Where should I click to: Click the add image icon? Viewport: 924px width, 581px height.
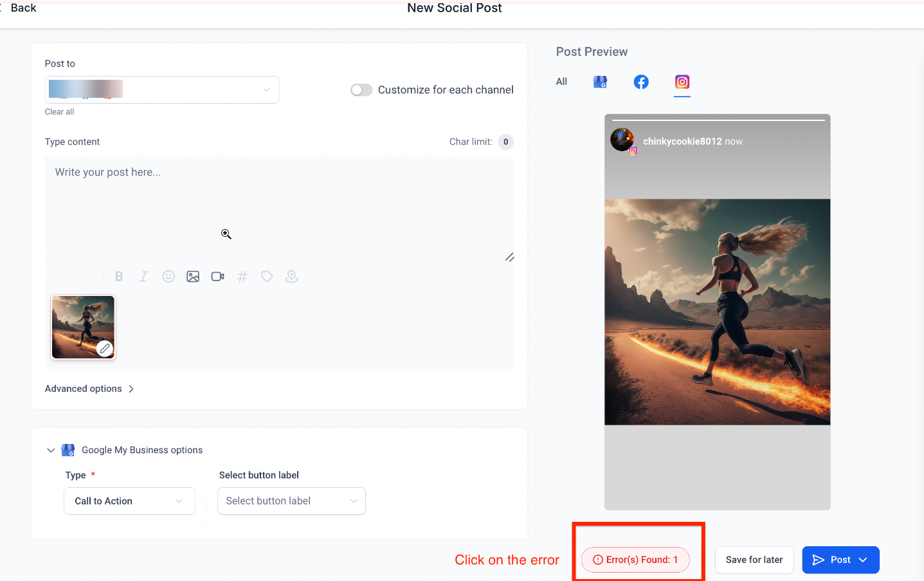[193, 276]
